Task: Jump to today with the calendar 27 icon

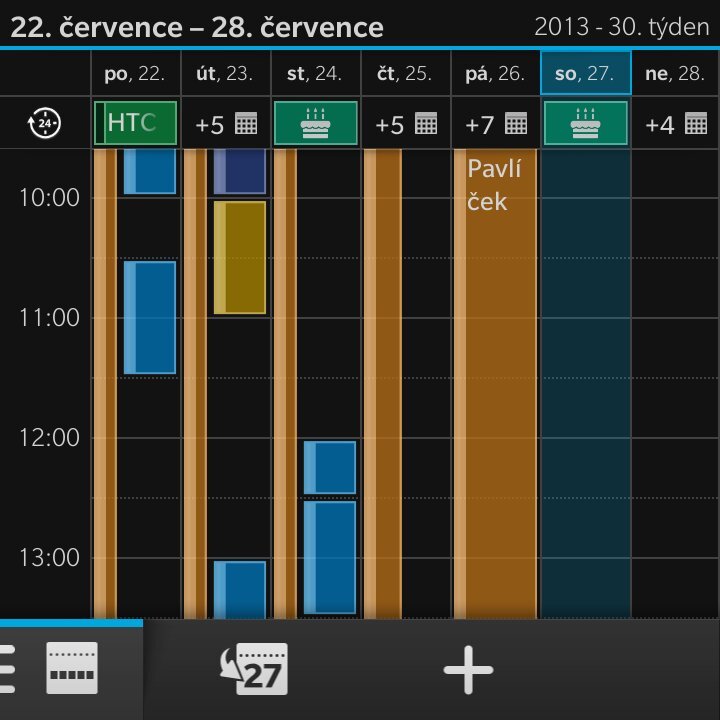Action: pos(253,668)
